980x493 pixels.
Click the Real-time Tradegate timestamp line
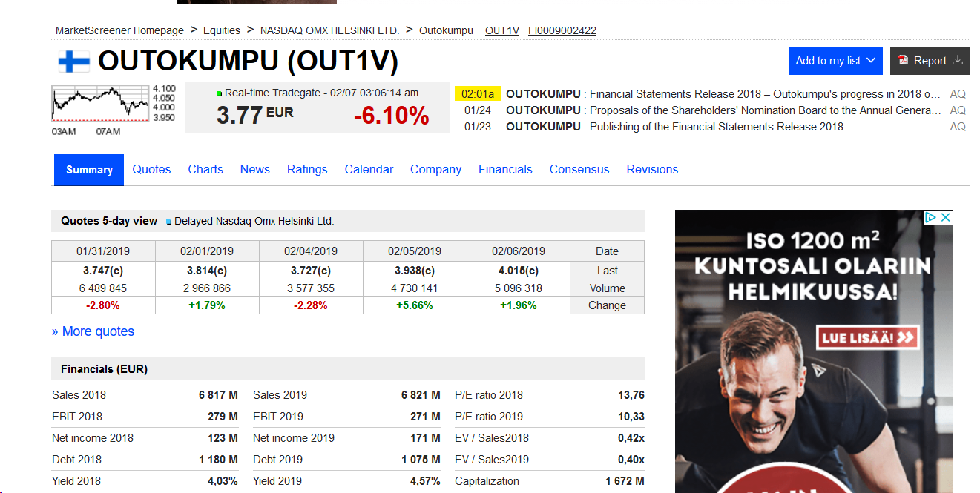(x=318, y=93)
